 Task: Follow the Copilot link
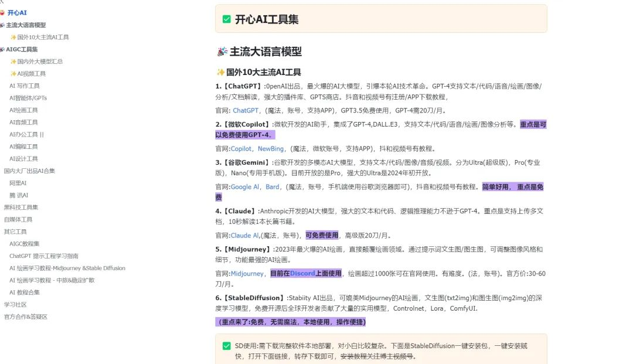(241, 148)
